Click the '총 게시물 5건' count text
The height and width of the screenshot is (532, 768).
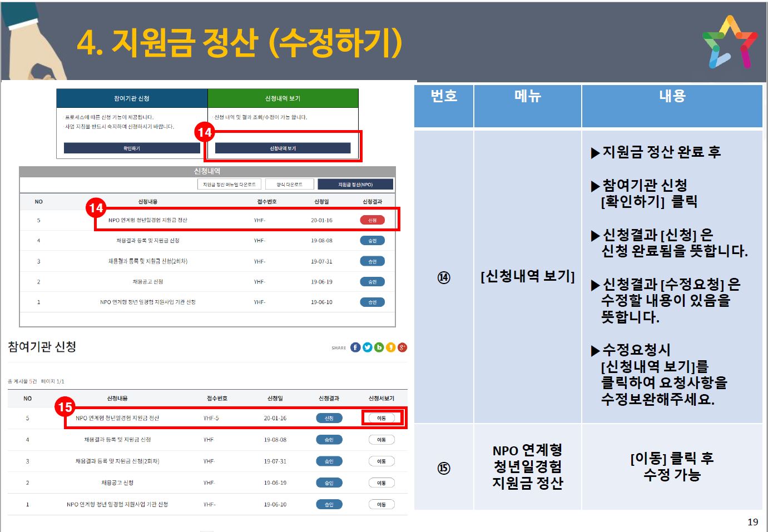[22, 381]
